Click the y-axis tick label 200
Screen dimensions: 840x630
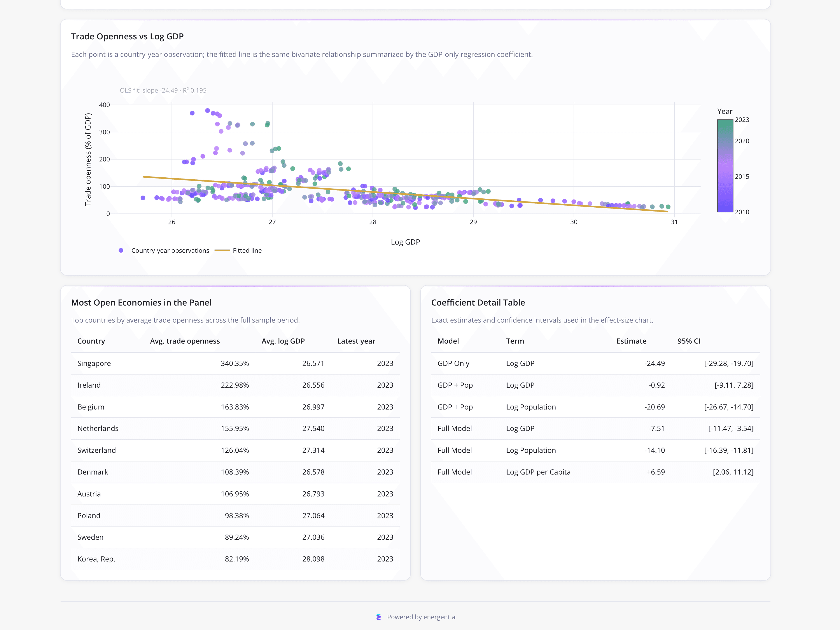[104, 159]
